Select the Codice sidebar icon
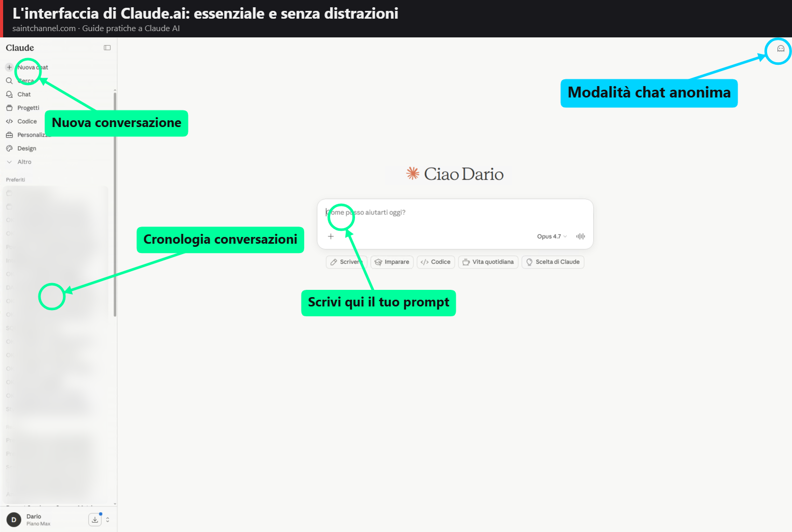 pos(10,121)
